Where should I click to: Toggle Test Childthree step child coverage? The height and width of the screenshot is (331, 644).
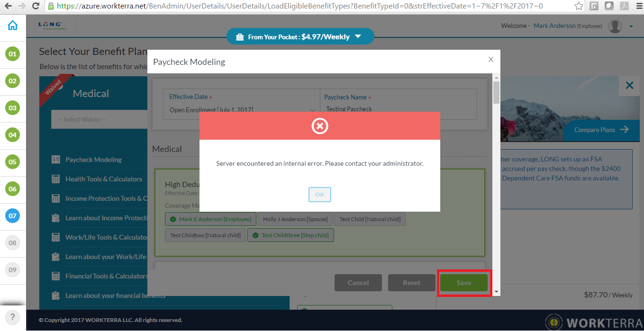point(290,235)
